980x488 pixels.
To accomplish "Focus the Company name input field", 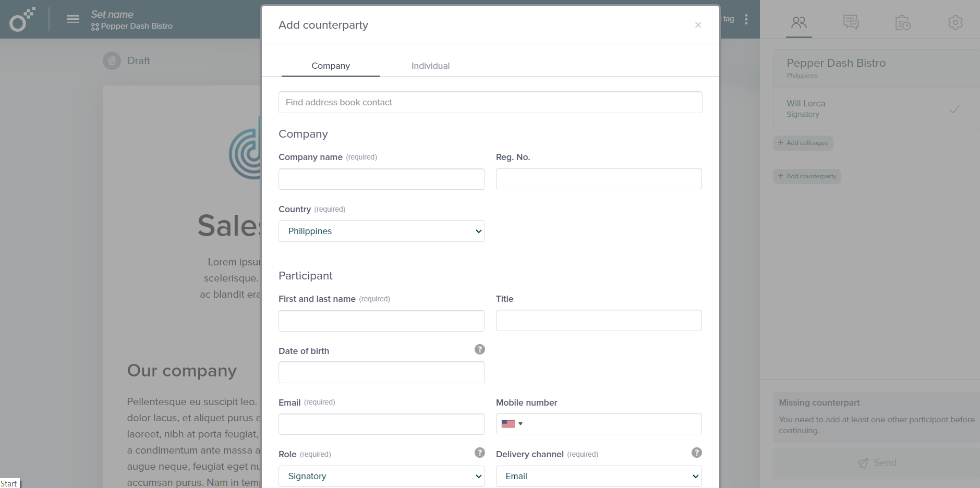I will coord(381,179).
